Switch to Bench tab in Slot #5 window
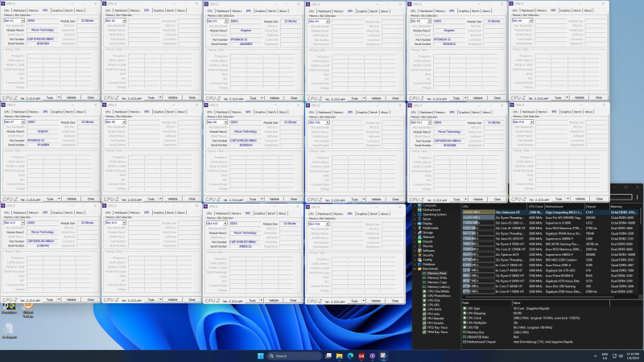 476,11
